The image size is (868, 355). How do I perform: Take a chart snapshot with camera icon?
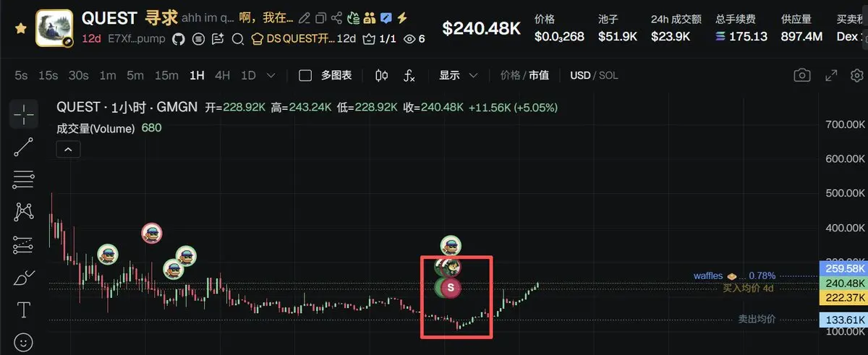coord(801,75)
